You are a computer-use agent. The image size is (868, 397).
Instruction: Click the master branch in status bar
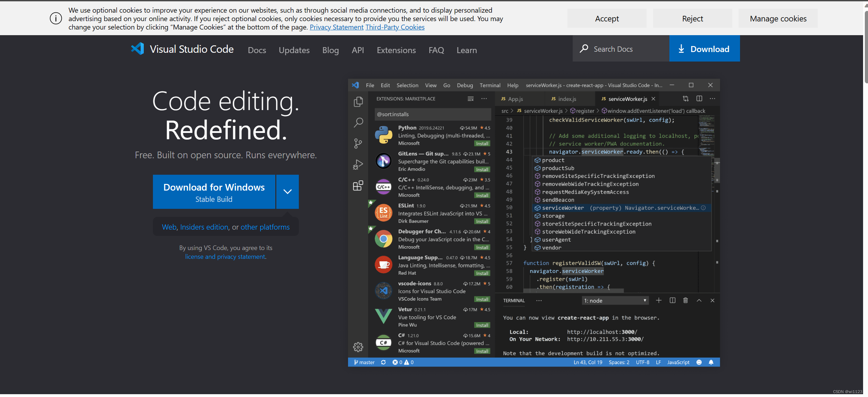[x=364, y=363]
